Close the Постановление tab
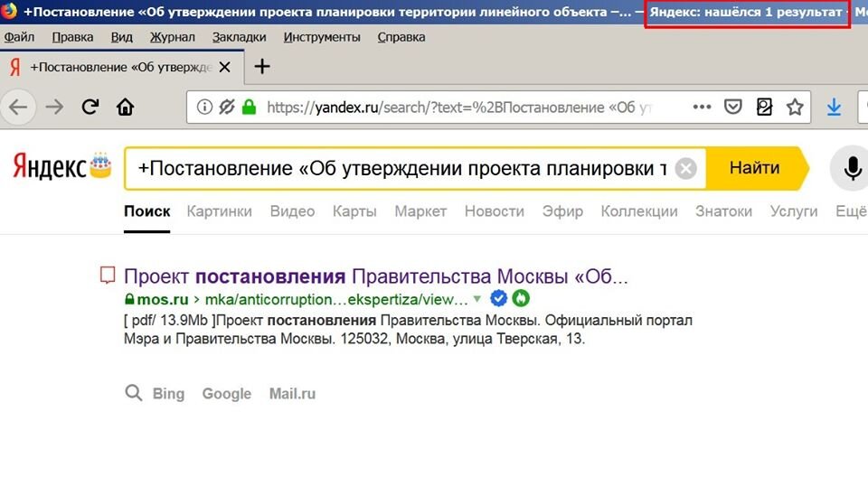Image resolution: width=868 pixels, height=496 pixels. click(225, 67)
